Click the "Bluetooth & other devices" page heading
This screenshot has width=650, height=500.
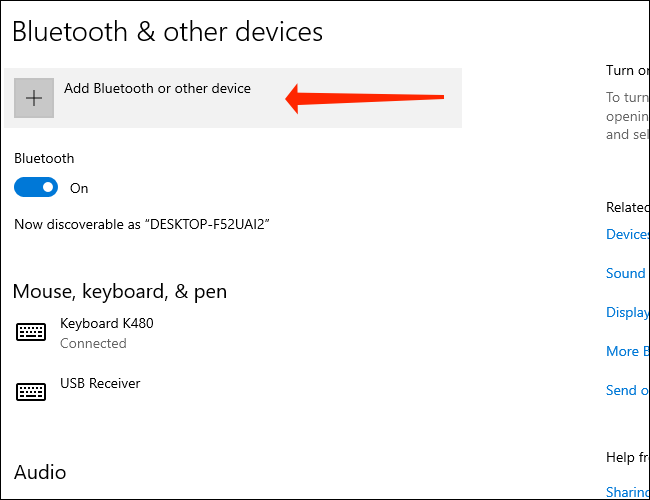[x=168, y=32]
